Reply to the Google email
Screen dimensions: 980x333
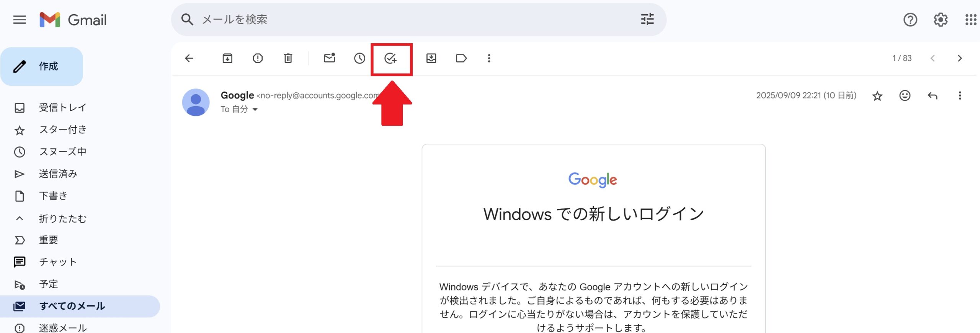click(x=933, y=96)
